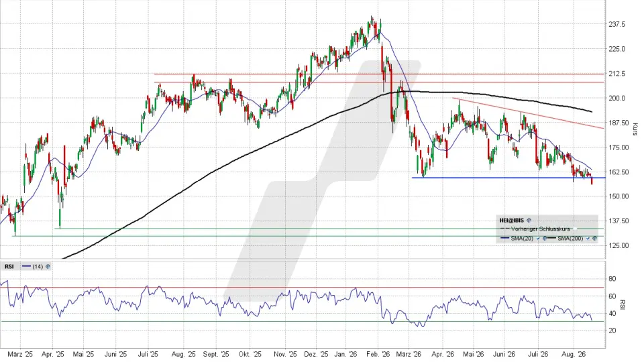This screenshot has width=644, height=362.
Task: Select the RSI panel label
Action: [9, 267]
